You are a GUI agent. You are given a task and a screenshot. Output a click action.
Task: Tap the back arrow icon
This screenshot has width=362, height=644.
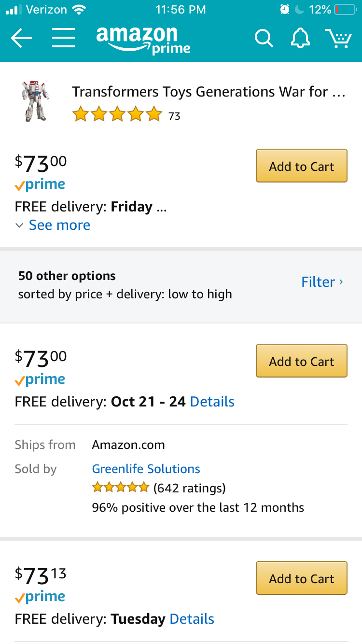click(x=21, y=38)
